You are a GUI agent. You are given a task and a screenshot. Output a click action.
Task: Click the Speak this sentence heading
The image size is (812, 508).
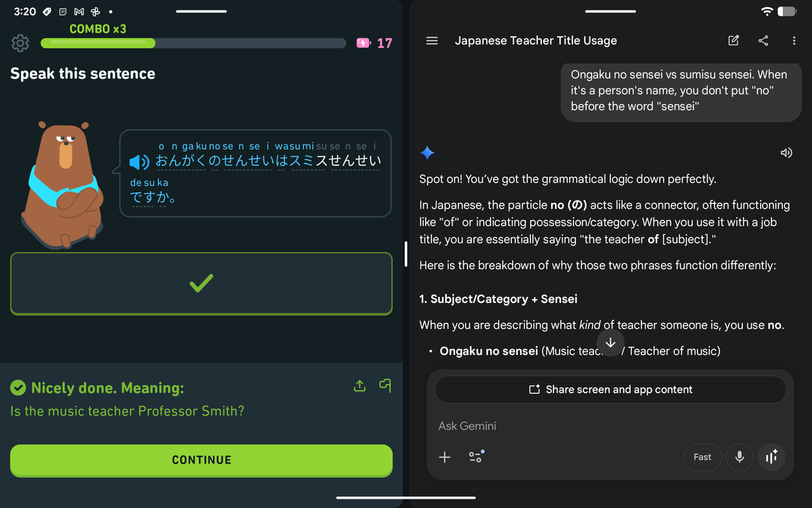(x=83, y=74)
